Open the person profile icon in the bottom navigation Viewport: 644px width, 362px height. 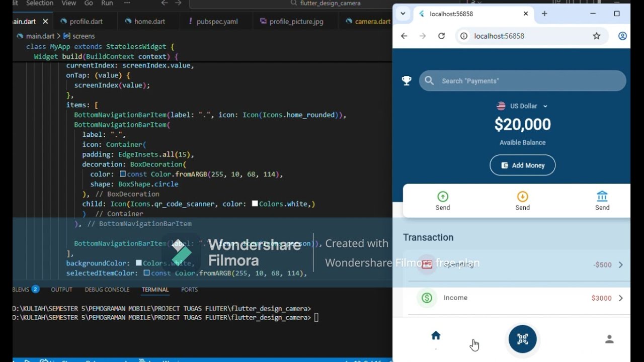point(609,339)
